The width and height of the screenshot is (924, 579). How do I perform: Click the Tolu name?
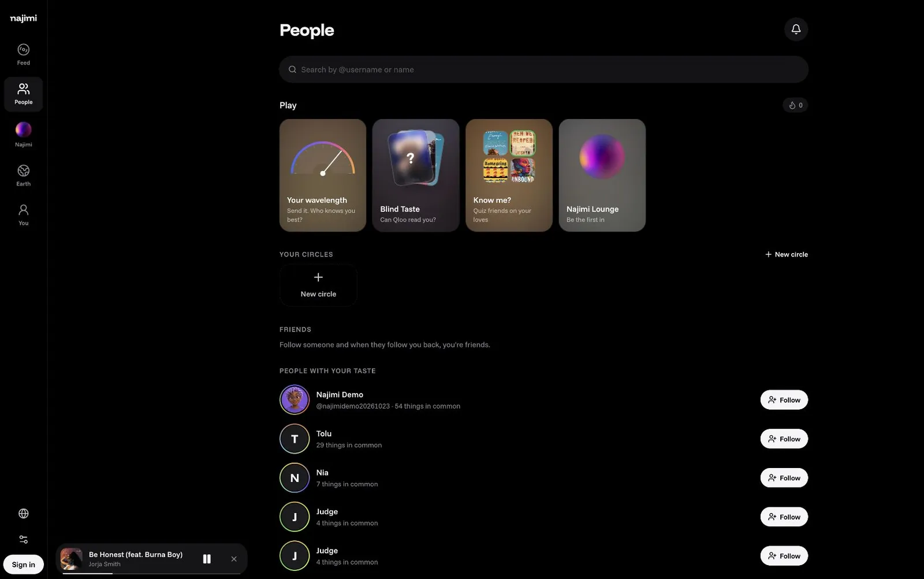pyautogui.click(x=324, y=433)
